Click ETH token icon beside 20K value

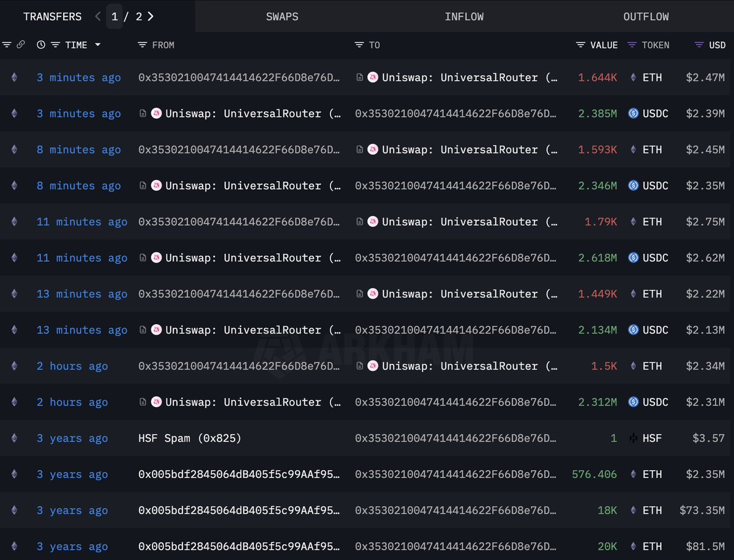pyautogui.click(x=633, y=547)
